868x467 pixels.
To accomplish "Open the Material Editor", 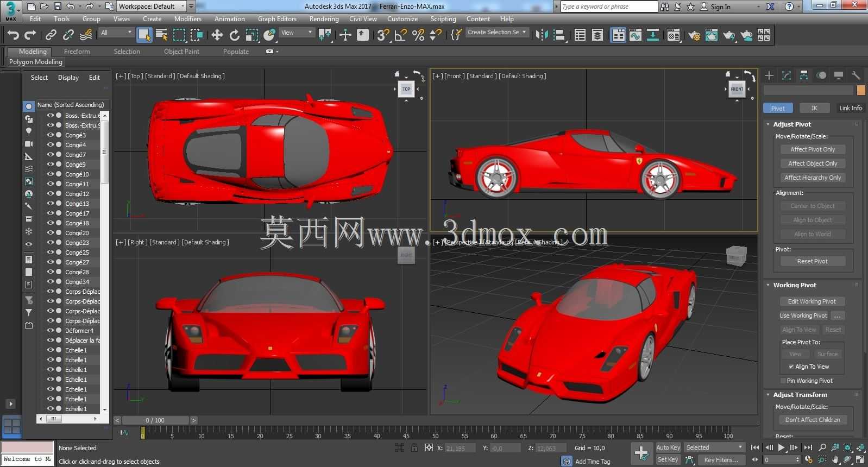I will pyautogui.click(x=674, y=35).
